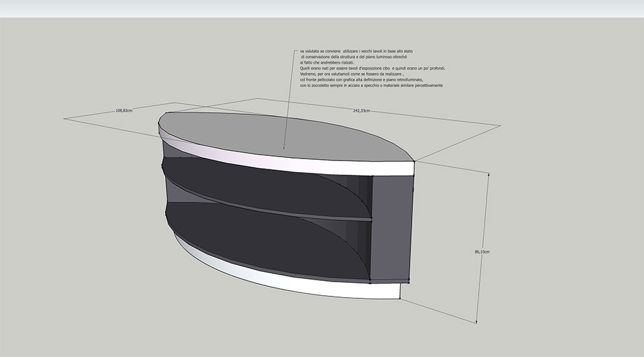This screenshot has height=357, width=644.
Task: Click the line starting 'Vedremo, per ora valutiamoli'
Action: [352, 74]
